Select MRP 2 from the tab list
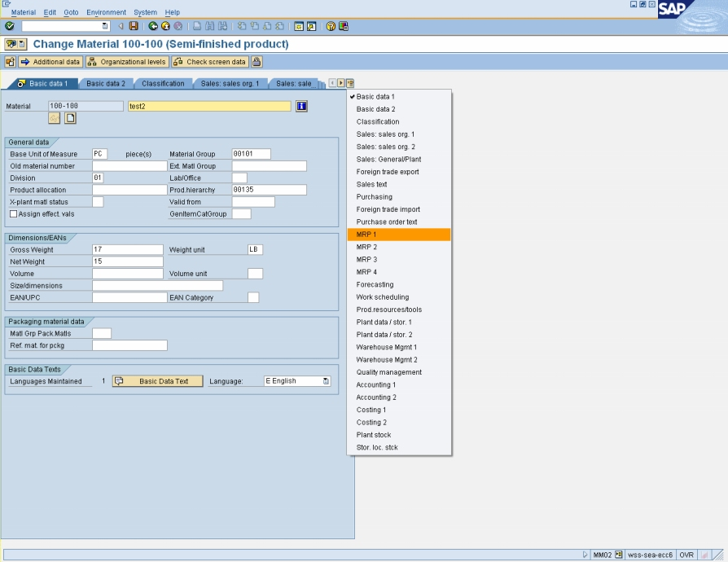 point(399,247)
